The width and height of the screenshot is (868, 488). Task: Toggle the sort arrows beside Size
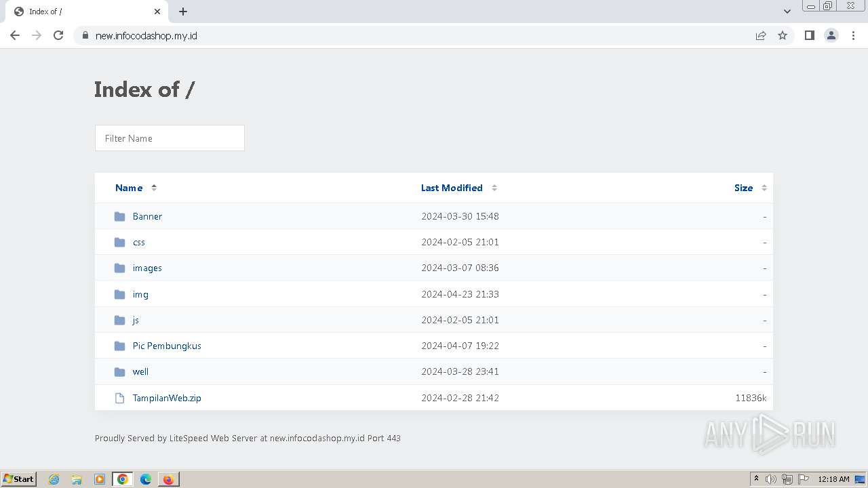tap(764, 188)
